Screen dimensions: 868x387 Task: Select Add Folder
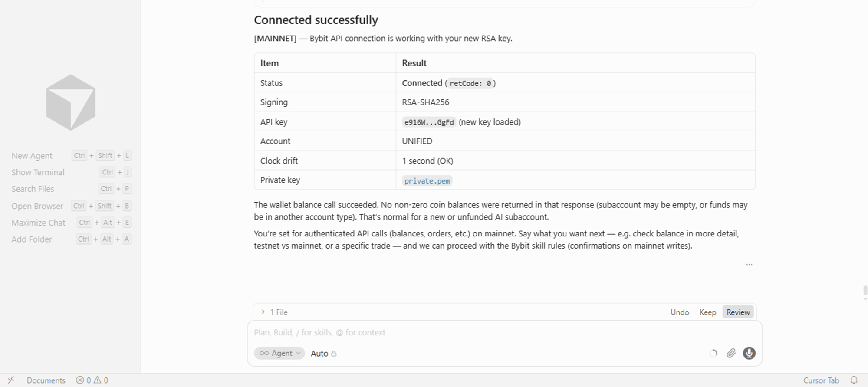tap(31, 239)
